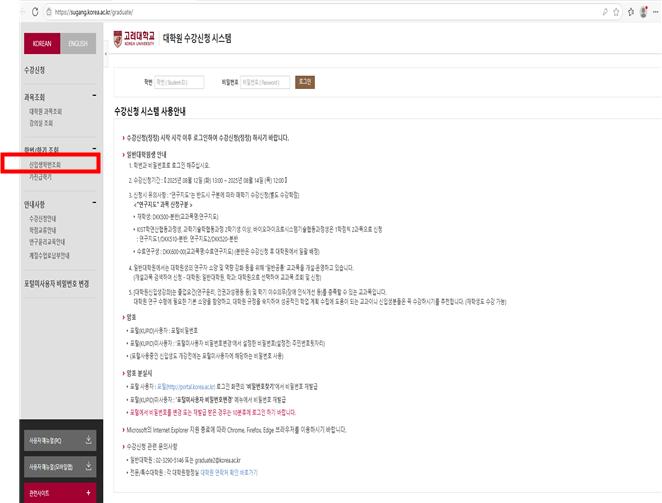Open the browser three-dots menu
The width and height of the screenshot is (662, 503).
(656, 12)
